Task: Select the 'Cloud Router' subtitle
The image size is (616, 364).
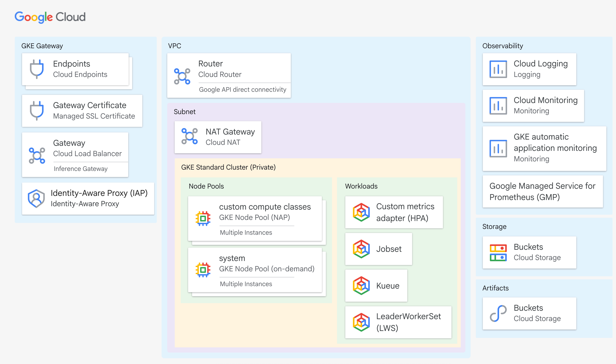Action: 220,74
